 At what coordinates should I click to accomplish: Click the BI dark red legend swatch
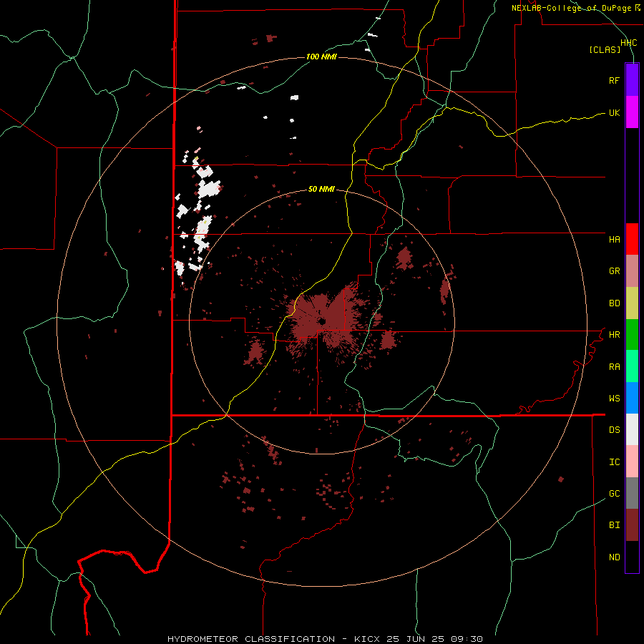(632, 525)
